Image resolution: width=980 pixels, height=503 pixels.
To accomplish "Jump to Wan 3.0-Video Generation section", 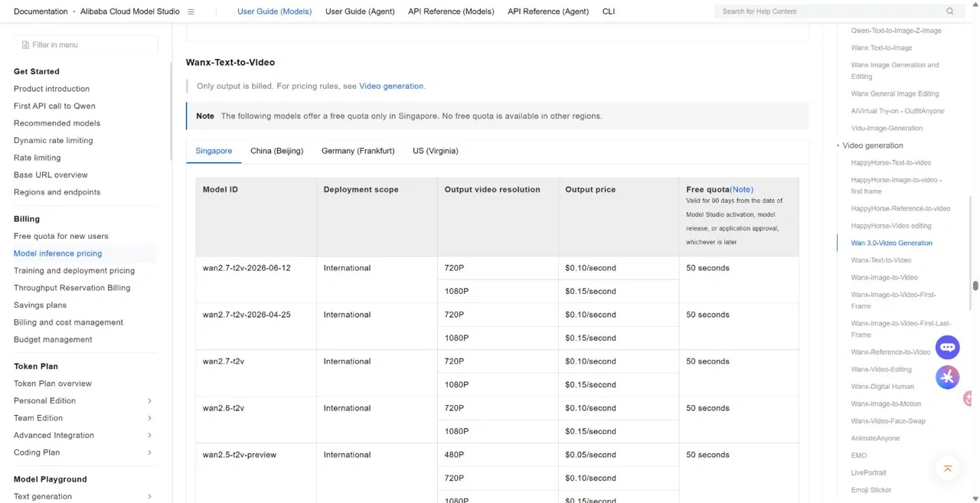I will pos(891,243).
